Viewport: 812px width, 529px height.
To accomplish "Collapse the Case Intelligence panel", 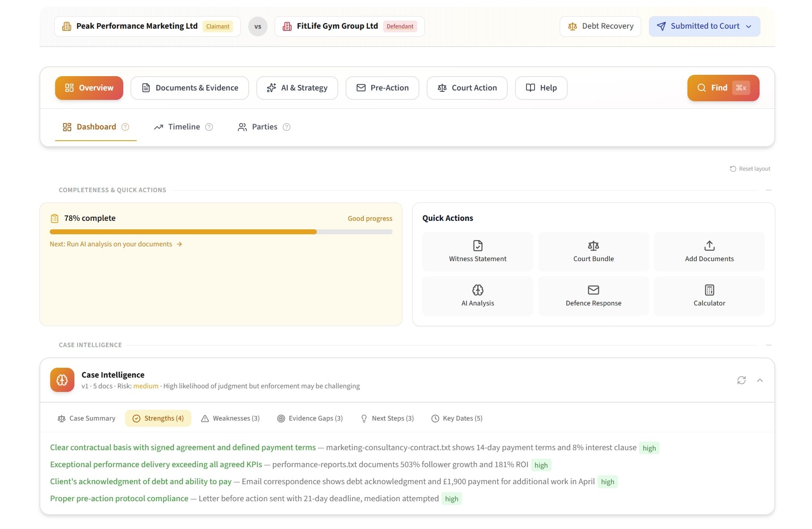I will [760, 380].
